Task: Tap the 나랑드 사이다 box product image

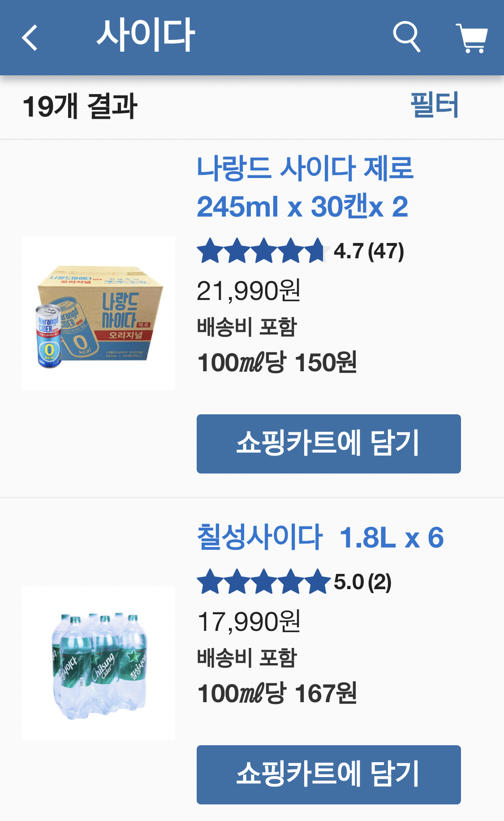Action: 98,313
